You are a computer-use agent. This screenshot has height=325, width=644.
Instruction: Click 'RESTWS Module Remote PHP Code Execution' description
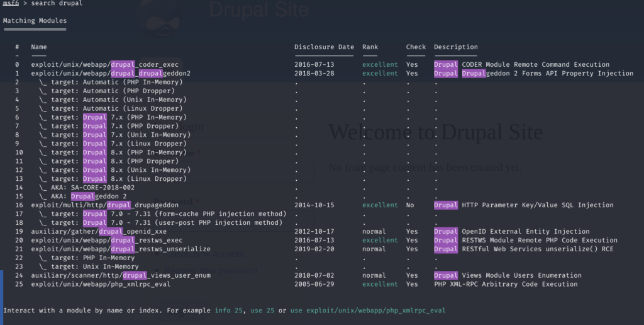[540, 240]
